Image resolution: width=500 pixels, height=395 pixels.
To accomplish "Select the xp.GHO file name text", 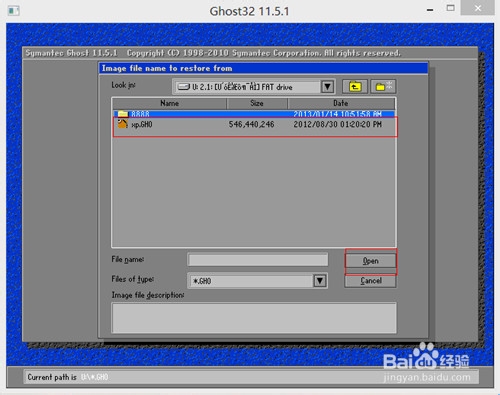I will click(x=142, y=124).
